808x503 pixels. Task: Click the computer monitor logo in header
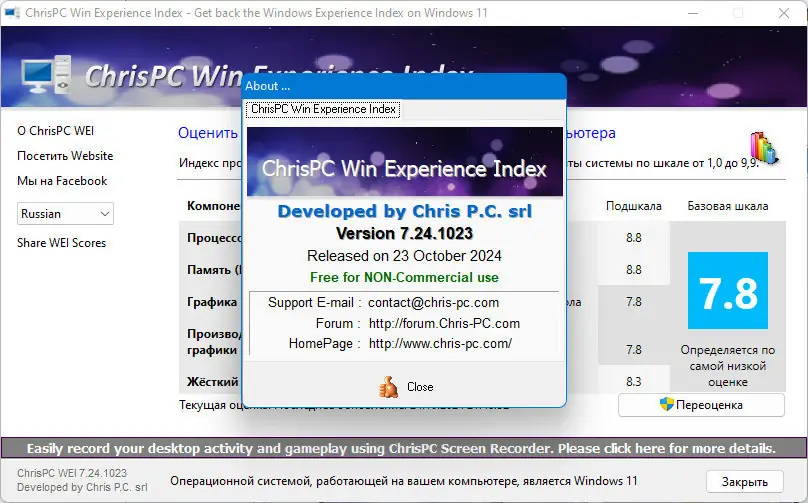pos(45,75)
